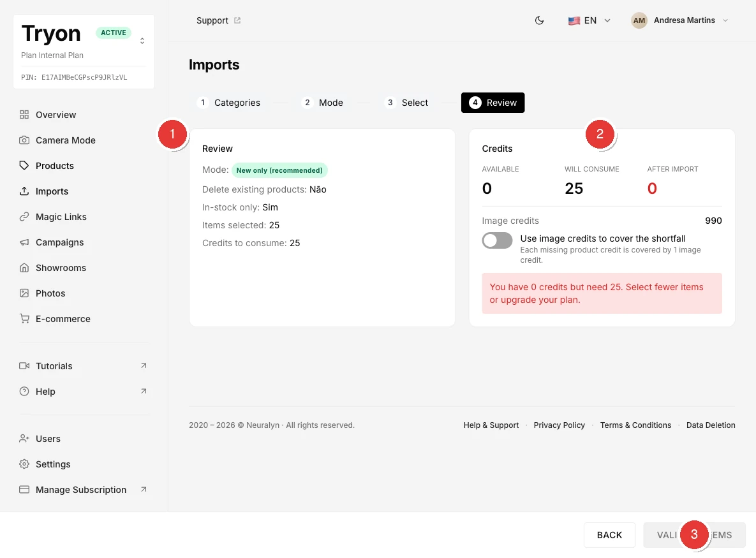756x558 pixels.
Task: Click the Magic Links chain icon
Action: pos(24,217)
